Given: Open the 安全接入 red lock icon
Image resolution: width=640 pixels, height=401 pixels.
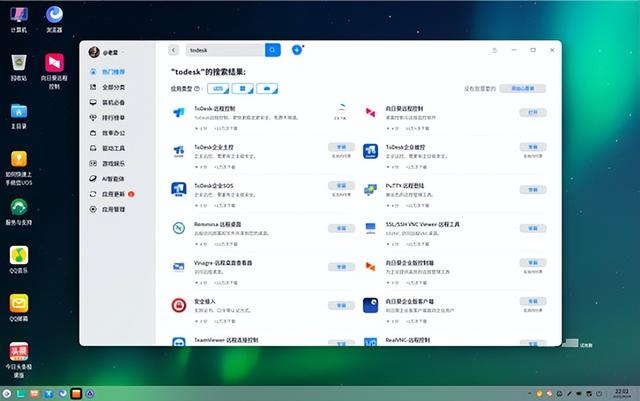Looking at the screenshot, I should click(x=179, y=305).
